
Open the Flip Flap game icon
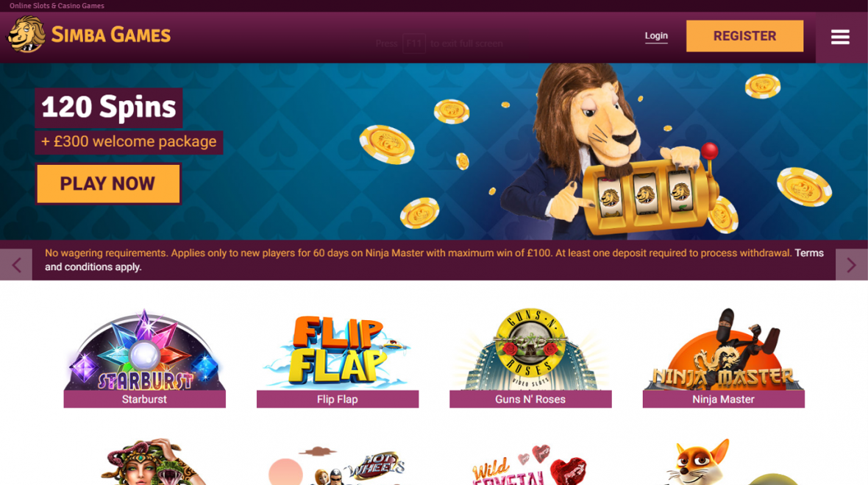pyautogui.click(x=337, y=351)
